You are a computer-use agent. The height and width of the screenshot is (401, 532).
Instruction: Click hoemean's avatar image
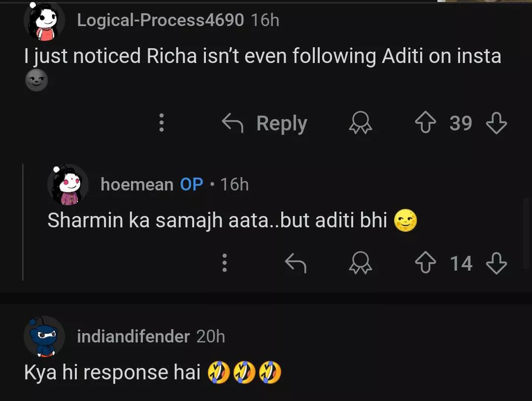(67, 185)
